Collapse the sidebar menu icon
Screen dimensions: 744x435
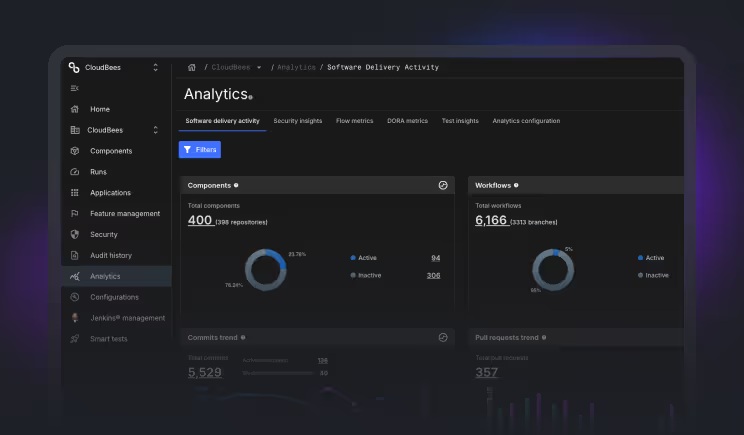click(74, 88)
